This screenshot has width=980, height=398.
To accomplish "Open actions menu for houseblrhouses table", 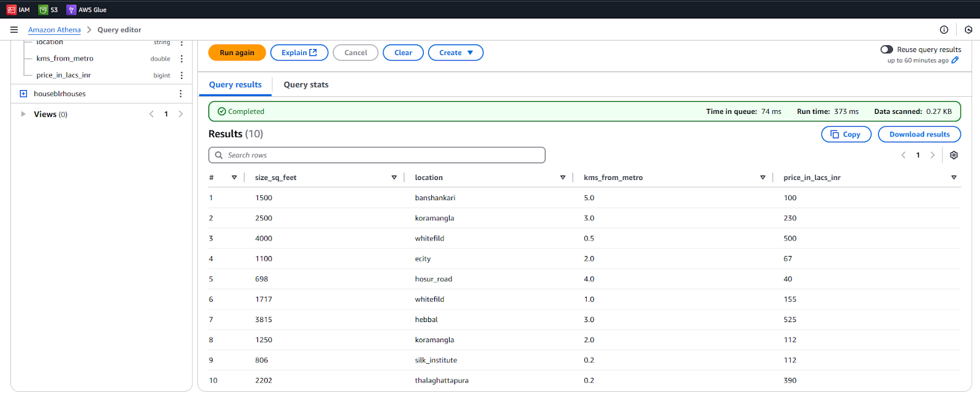I will click(180, 94).
